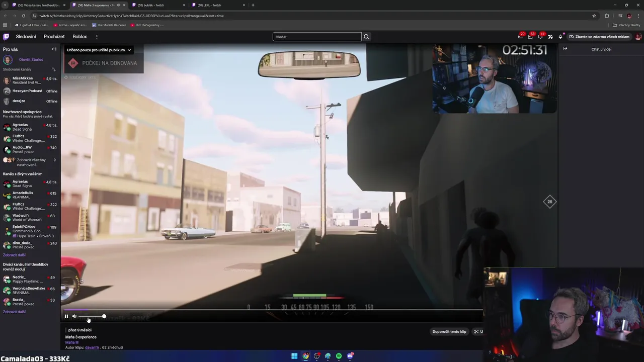Click Zobrazit další under live channels
The width and height of the screenshot is (644, 362).
pyautogui.click(x=14, y=255)
